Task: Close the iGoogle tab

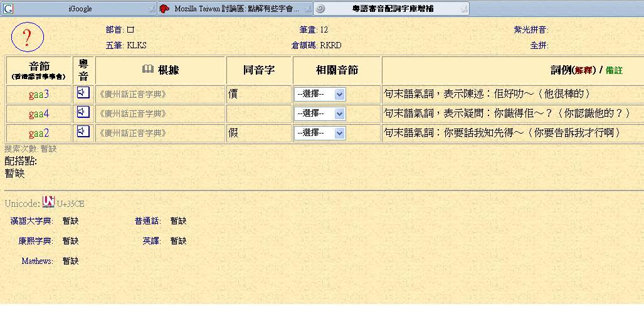Action: pos(151,9)
